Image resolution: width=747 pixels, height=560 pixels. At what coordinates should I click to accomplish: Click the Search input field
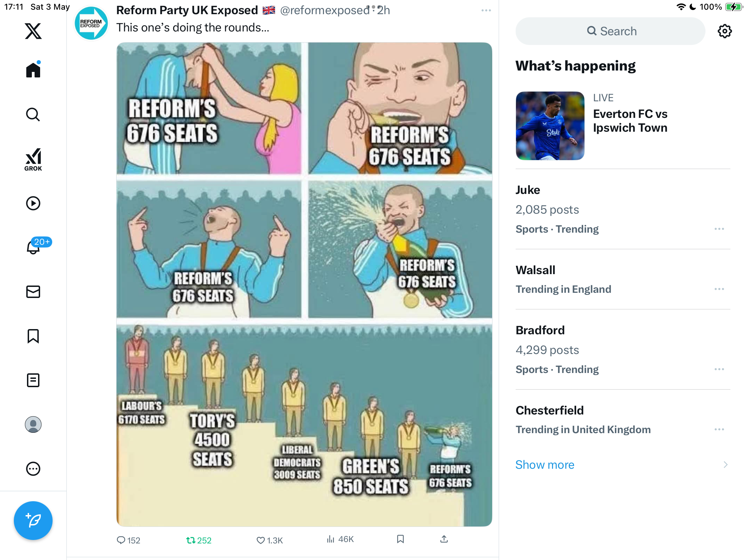(610, 31)
